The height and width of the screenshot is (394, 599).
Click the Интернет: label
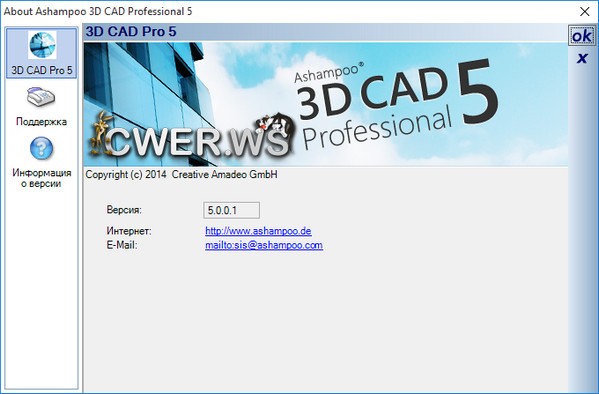point(129,231)
